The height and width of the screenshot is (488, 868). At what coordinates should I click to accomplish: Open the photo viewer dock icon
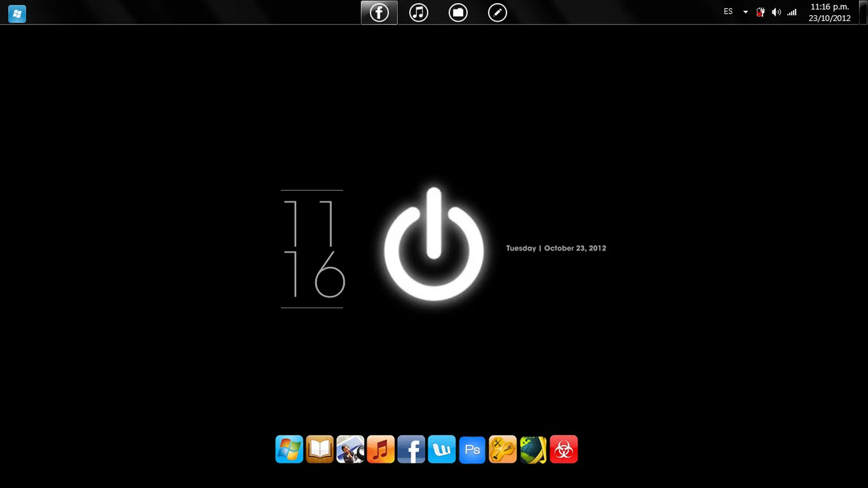pos(350,449)
